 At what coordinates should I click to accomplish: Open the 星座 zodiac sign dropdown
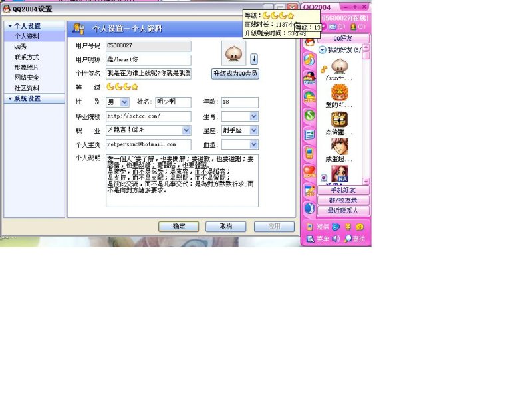253,130
